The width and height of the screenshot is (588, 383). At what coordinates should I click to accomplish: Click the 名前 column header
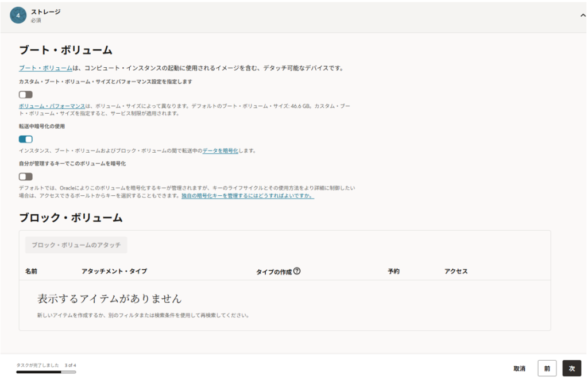[x=31, y=271]
